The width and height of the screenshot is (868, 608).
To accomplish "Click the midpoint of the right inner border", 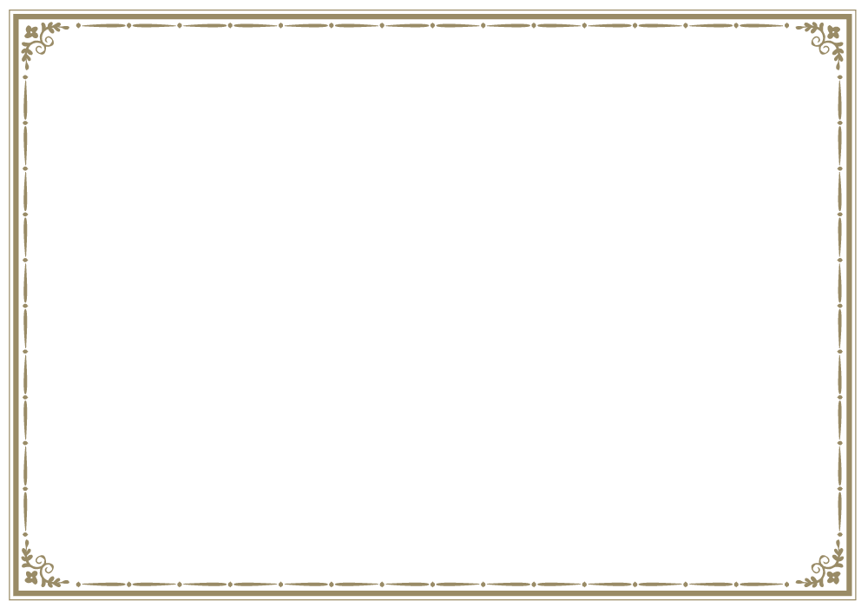I will point(840,304).
